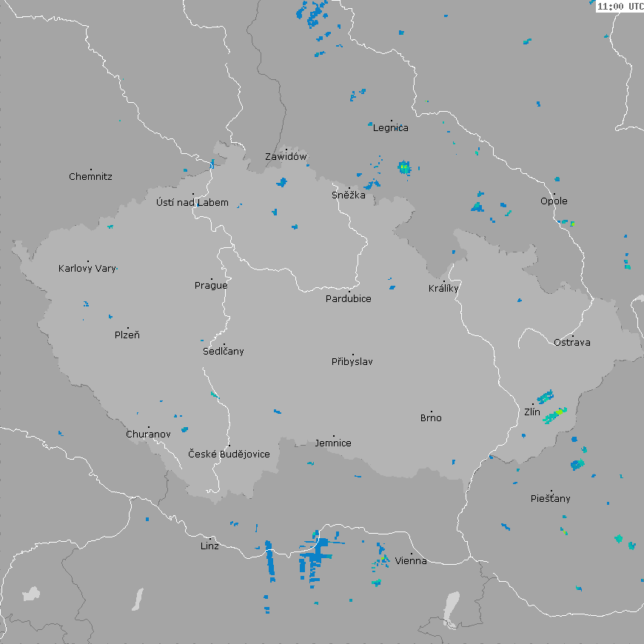Select the Prague city label
Viewport: 644px width, 644px height.
pyautogui.click(x=211, y=286)
